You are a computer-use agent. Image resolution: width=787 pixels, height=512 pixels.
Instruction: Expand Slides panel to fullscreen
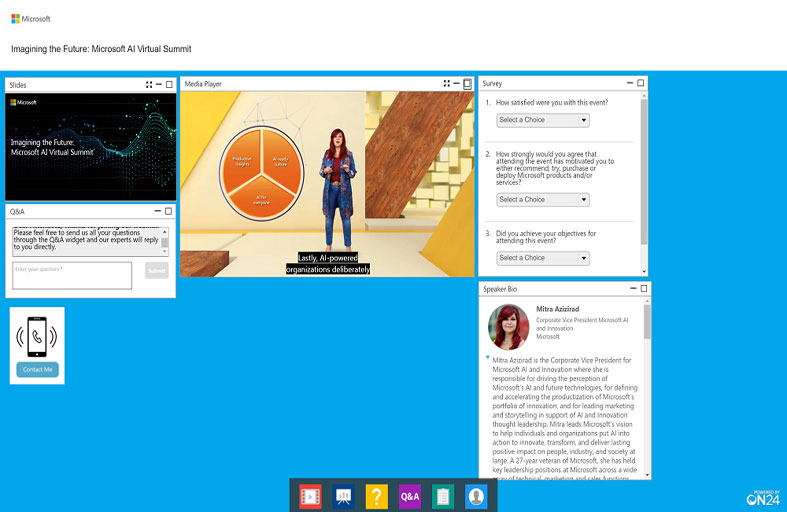point(149,85)
